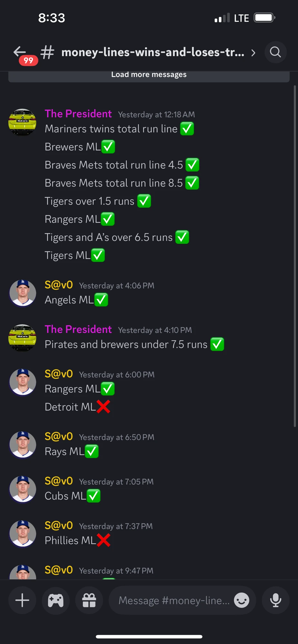Click the message list scrollbar
This screenshot has height=644, width=298.
pos(294,256)
